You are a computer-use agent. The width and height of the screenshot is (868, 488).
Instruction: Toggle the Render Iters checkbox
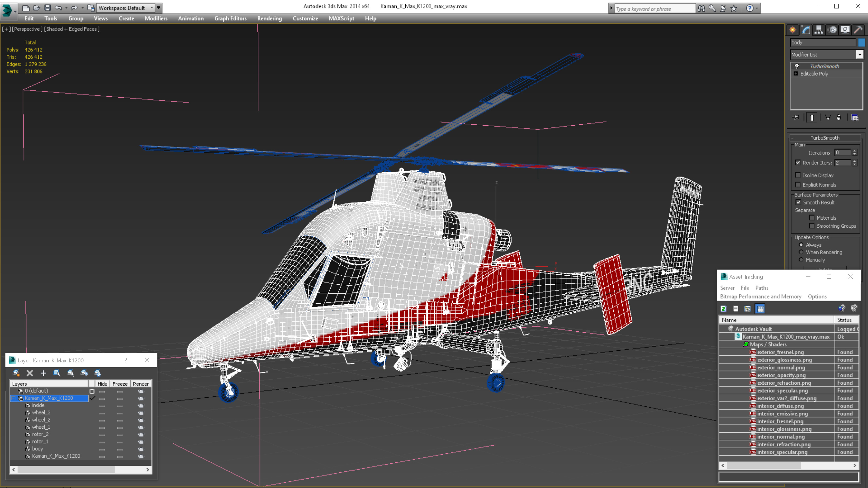[x=798, y=162]
